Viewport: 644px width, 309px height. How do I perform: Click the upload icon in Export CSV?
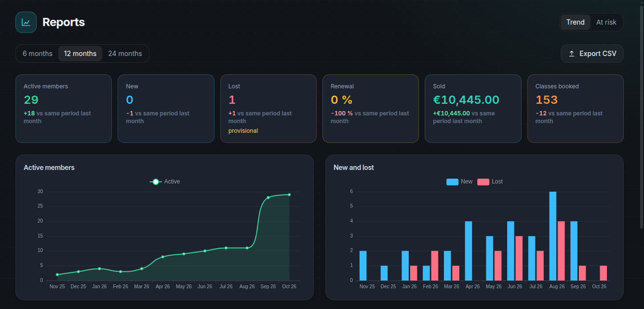pyautogui.click(x=572, y=54)
